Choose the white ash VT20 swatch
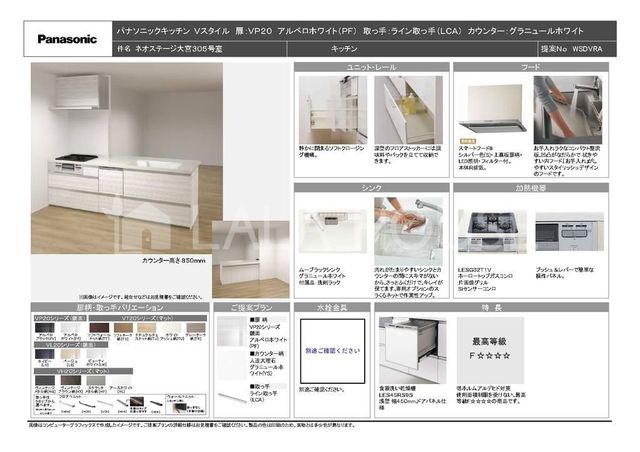The width and height of the screenshot is (640, 452). 171,328
